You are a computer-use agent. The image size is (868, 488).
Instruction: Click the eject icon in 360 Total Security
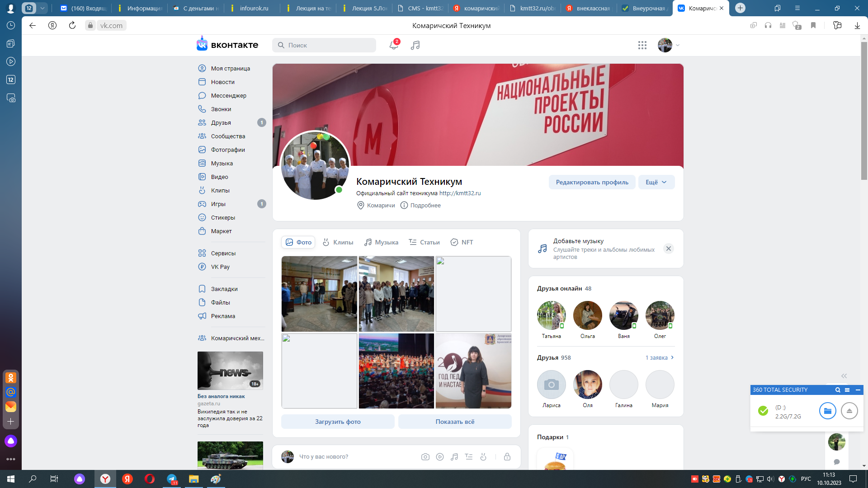(849, 411)
